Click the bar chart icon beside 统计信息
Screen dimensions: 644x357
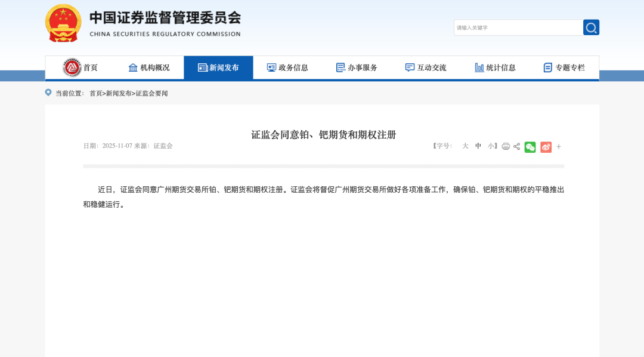pyautogui.click(x=479, y=67)
